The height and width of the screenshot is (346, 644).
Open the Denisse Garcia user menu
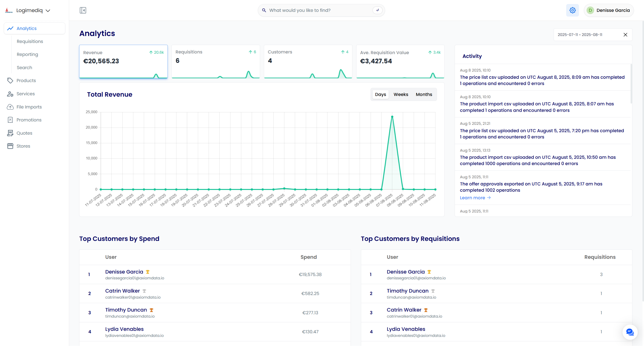coord(609,10)
